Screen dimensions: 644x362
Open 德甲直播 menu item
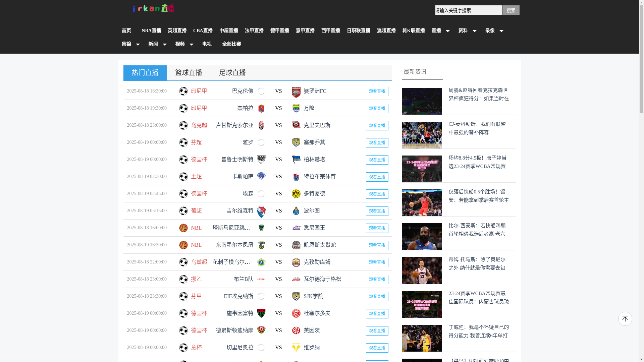[x=279, y=31]
